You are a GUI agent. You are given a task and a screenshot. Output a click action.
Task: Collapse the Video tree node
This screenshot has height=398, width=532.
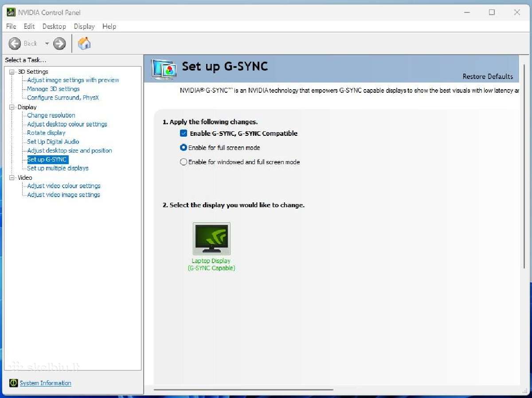coord(12,177)
